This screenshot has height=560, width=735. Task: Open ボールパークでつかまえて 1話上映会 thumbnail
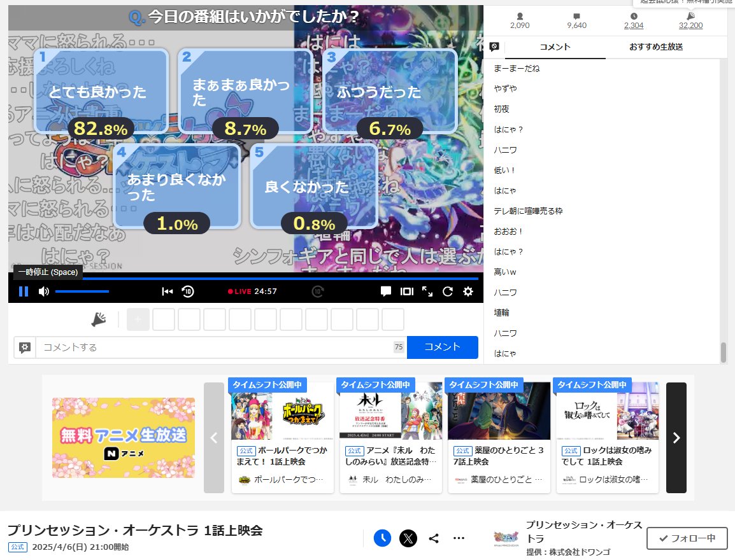pos(283,411)
